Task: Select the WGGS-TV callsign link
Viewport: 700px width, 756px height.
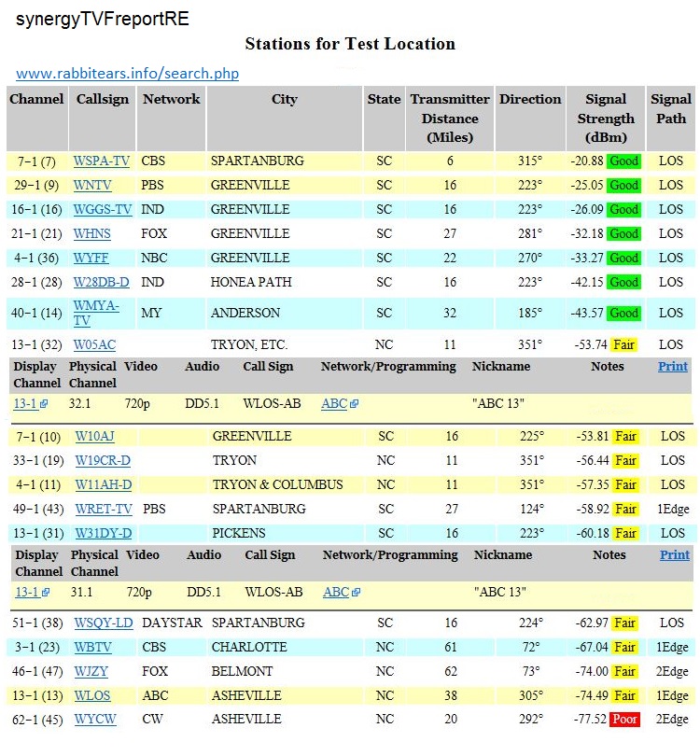Action: point(103,209)
